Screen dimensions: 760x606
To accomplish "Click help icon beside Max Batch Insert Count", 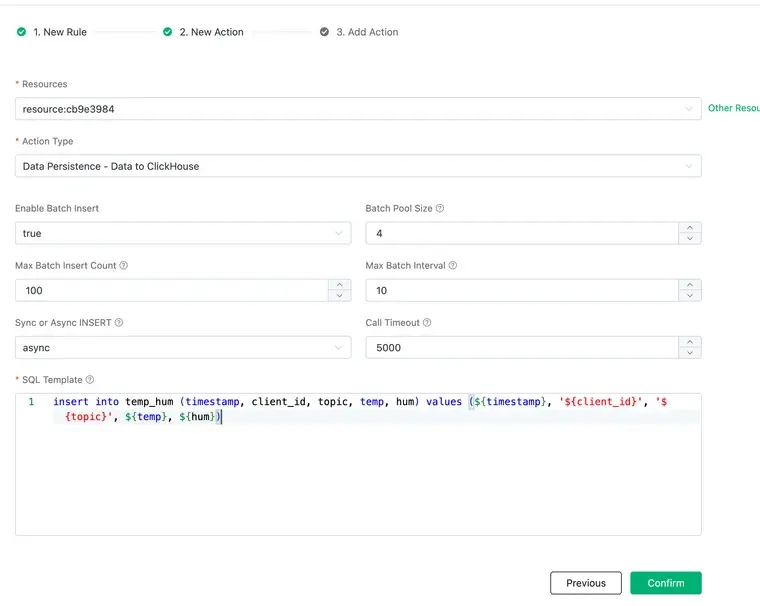I will (124, 266).
